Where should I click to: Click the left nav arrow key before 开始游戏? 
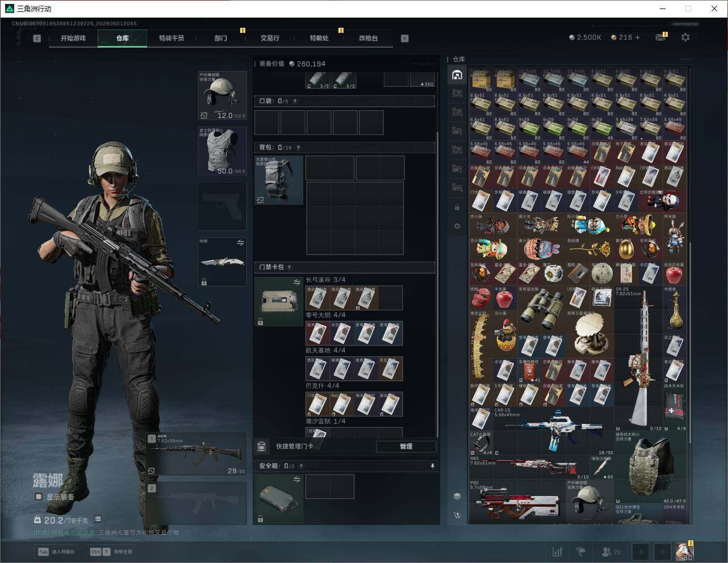pos(37,38)
